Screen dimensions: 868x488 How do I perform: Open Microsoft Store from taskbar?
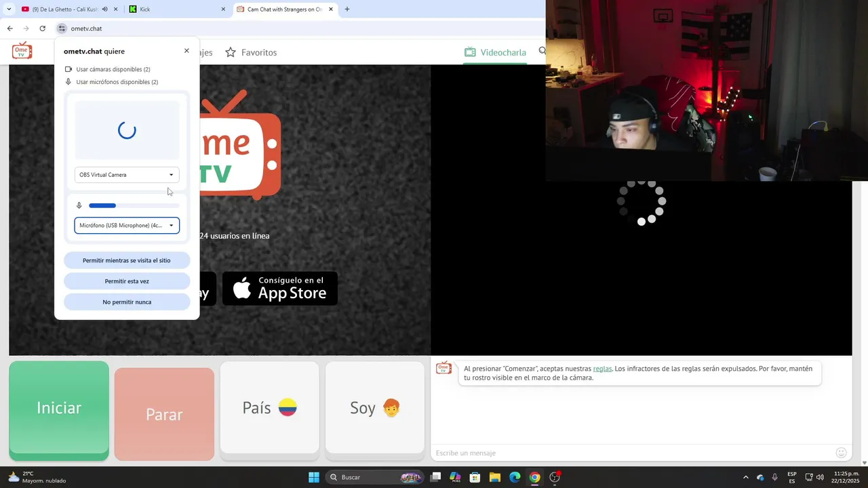click(475, 477)
